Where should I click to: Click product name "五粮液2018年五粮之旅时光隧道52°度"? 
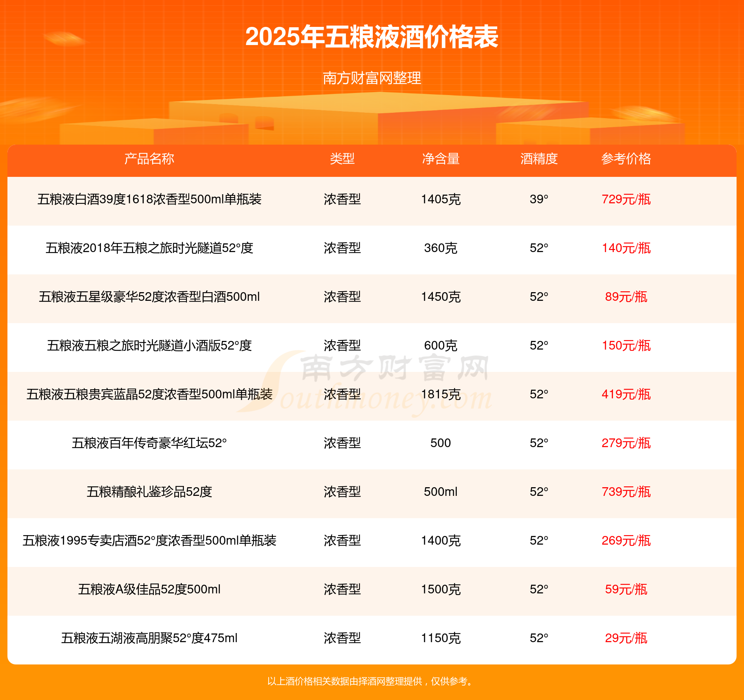149,248
